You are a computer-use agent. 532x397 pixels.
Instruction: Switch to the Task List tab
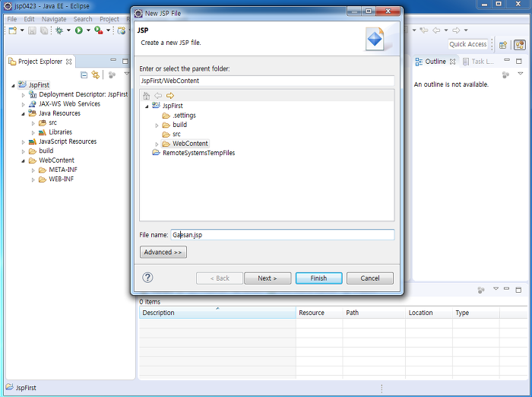tap(478, 62)
